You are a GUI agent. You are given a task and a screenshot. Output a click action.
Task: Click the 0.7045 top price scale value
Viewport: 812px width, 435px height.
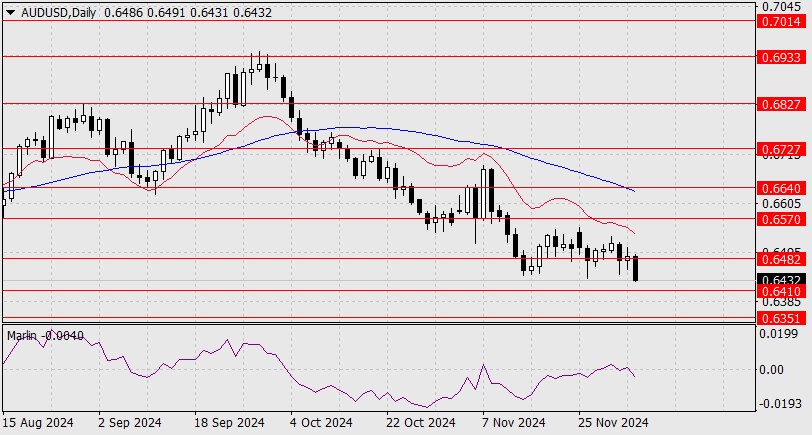(783, 7)
